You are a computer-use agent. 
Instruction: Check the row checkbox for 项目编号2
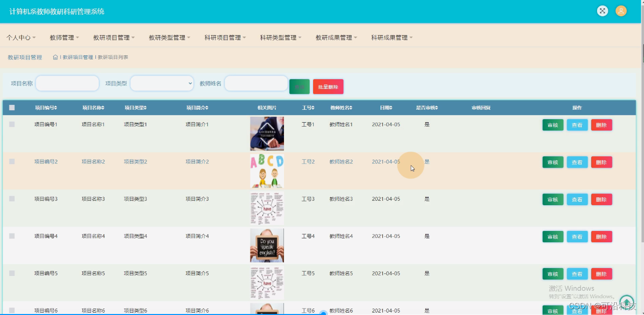[x=12, y=161]
